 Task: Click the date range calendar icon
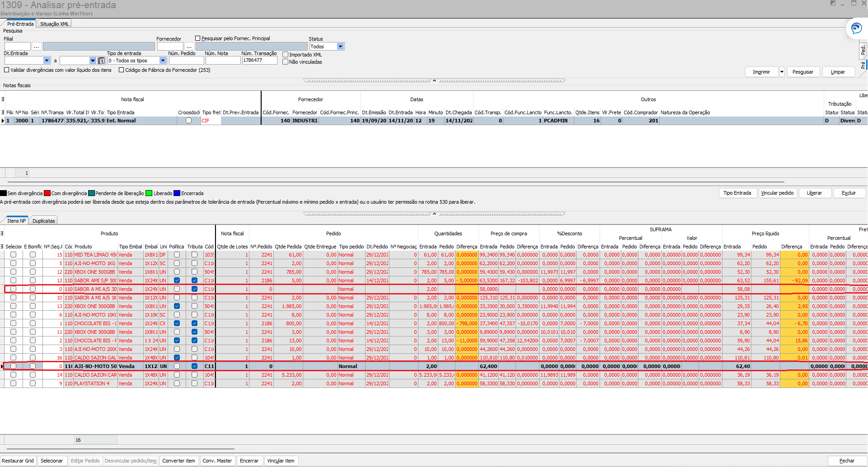pyautogui.click(x=102, y=61)
